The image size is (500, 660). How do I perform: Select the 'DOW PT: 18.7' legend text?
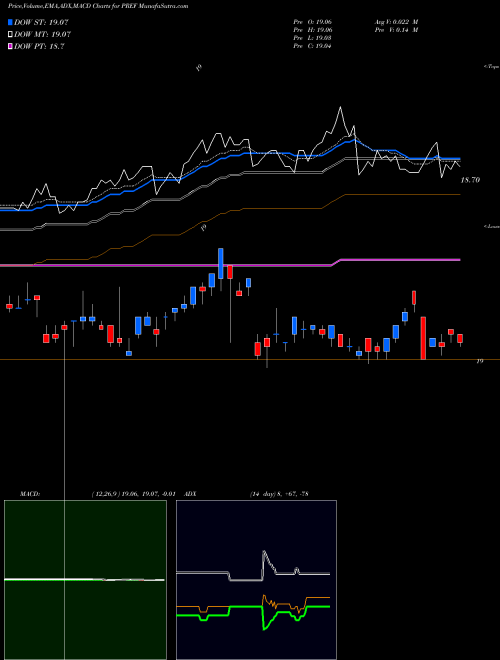39,46
